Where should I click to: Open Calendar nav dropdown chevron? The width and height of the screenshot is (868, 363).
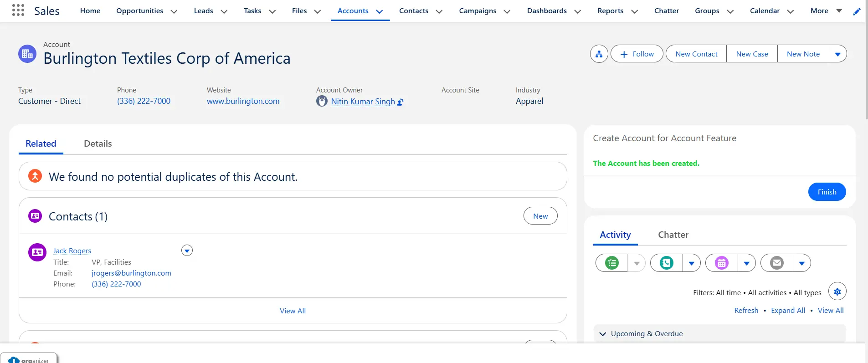coord(790,11)
